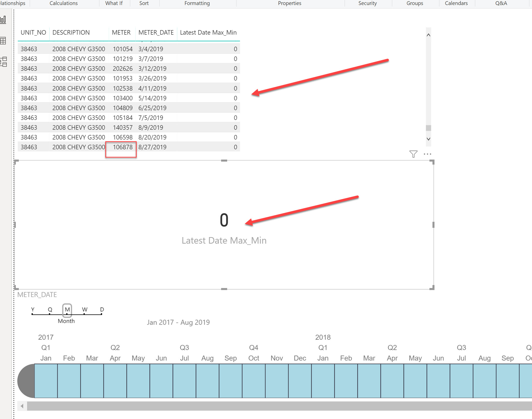
Task: Open the Calculations ribbon group
Action: pyautogui.click(x=63, y=3)
